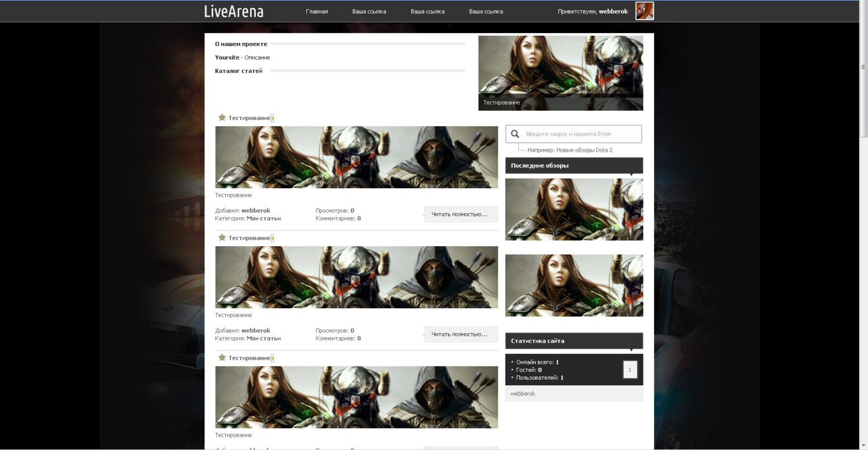The height and width of the screenshot is (450, 868).
Task: Click the star icon of the third article
Action: point(222,357)
